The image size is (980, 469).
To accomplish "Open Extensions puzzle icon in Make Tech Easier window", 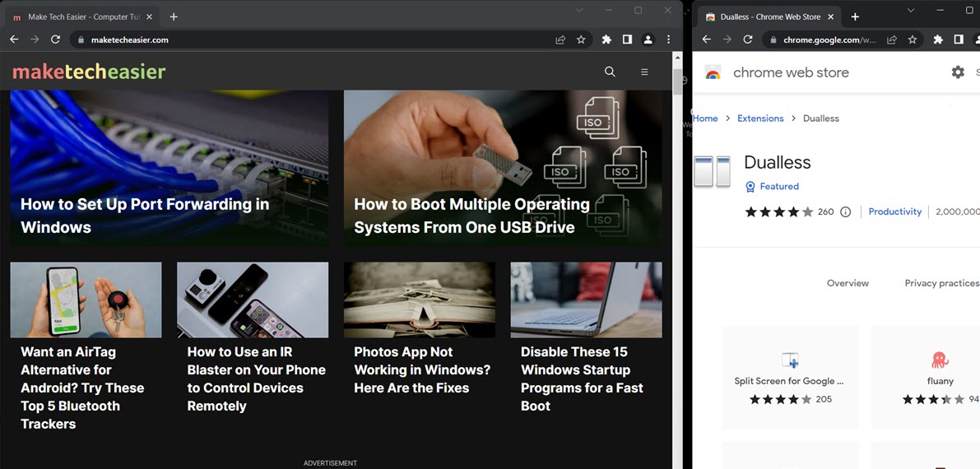I will pyautogui.click(x=606, y=39).
